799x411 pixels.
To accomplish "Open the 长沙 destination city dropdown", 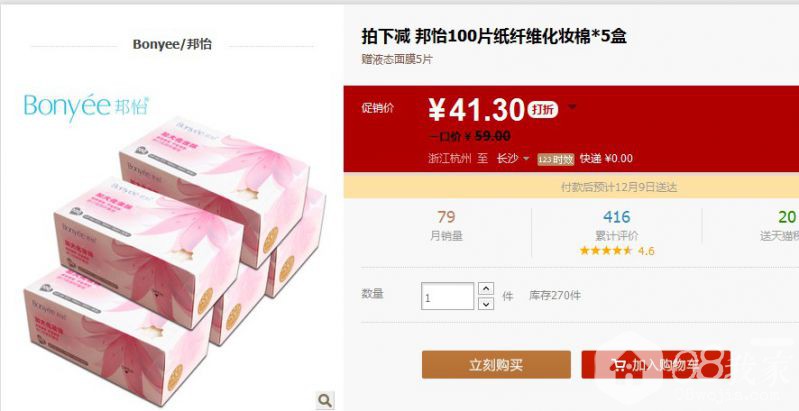I will click(513, 158).
